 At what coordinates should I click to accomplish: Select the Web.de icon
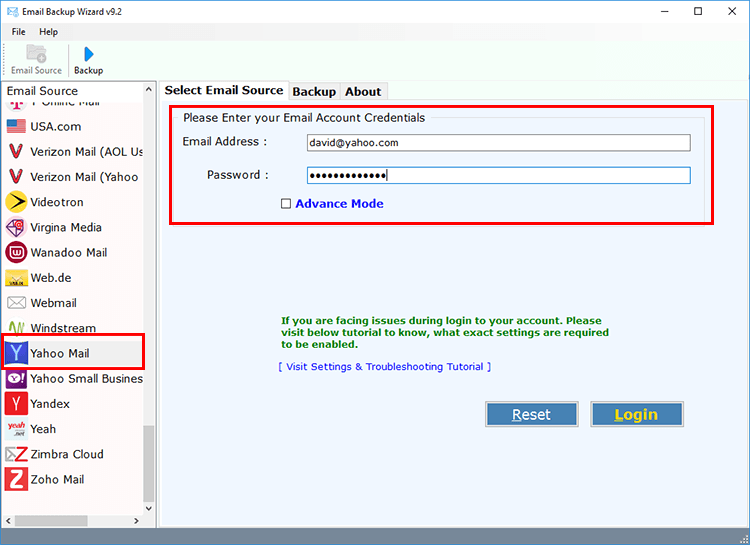point(16,278)
